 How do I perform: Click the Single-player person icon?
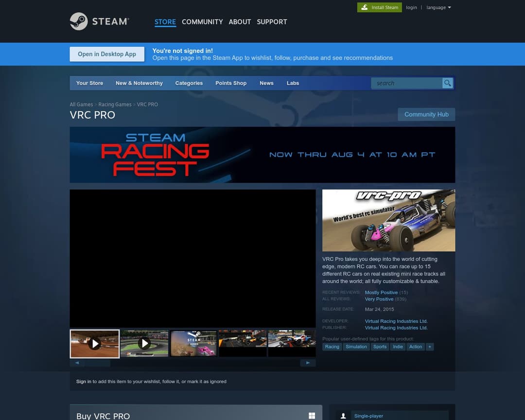click(344, 416)
